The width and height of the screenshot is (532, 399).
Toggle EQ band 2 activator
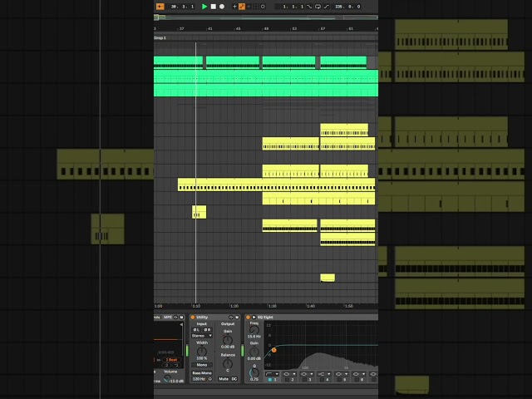[287, 380]
